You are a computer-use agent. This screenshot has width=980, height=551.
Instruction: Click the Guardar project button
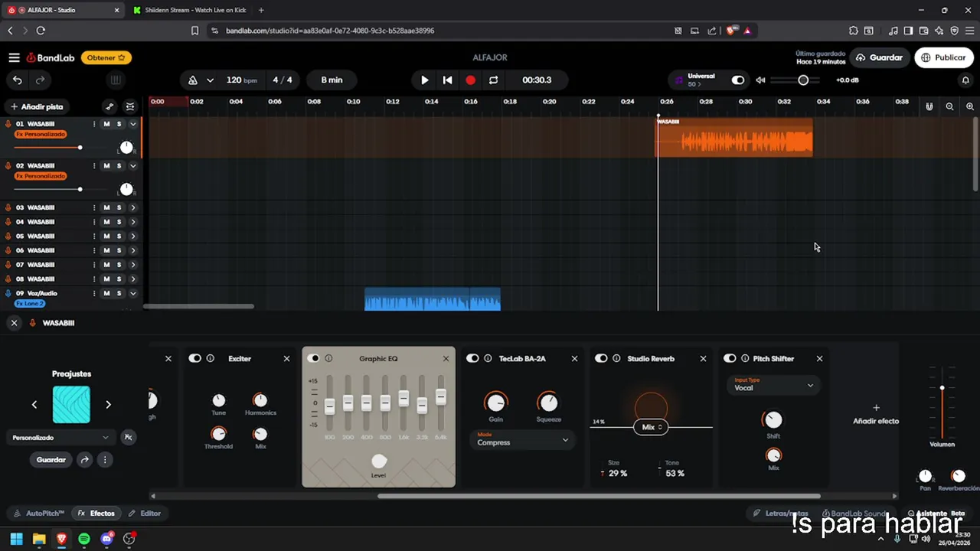879,57
